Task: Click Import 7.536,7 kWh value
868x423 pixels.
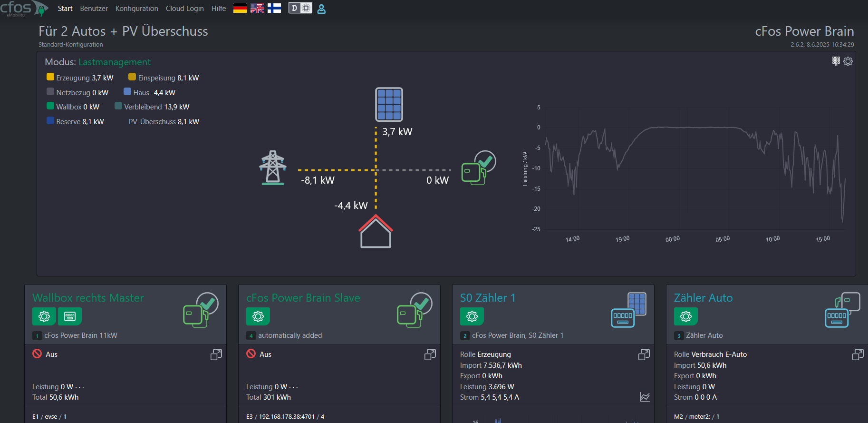Action: tap(491, 365)
